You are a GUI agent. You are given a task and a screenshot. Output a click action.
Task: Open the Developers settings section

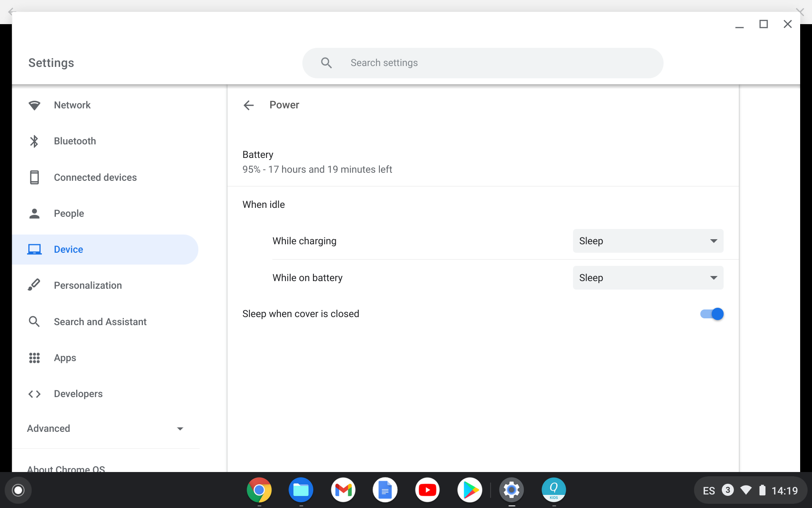(106, 394)
